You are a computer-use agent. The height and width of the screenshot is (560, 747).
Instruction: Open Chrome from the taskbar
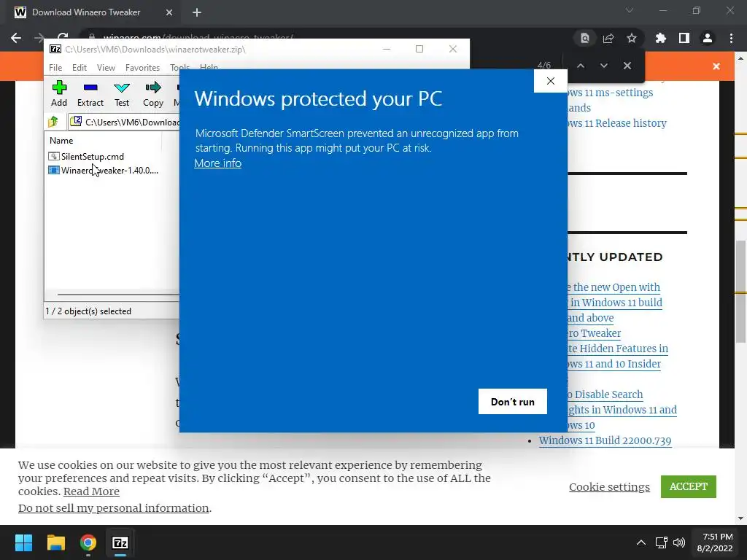coord(88,542)
